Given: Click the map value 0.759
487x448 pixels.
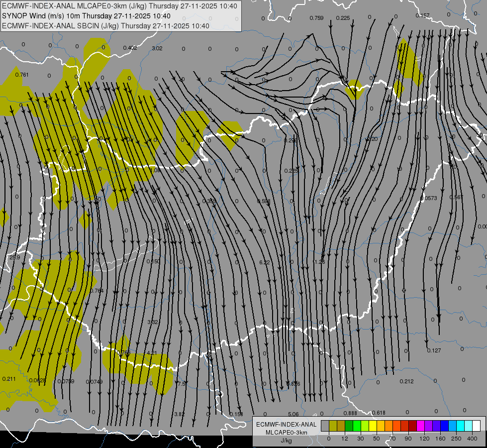Looking at the screenshot, I should pos(316,18).
